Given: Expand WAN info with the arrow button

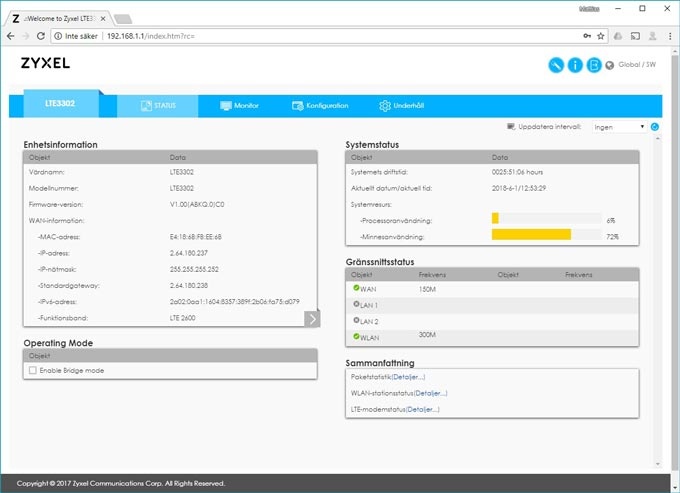Looking at the screenshot, I should point(312,318).
